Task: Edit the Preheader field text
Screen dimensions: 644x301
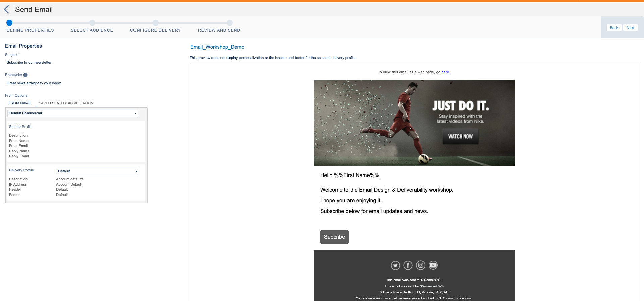Action: pos(34,83)
